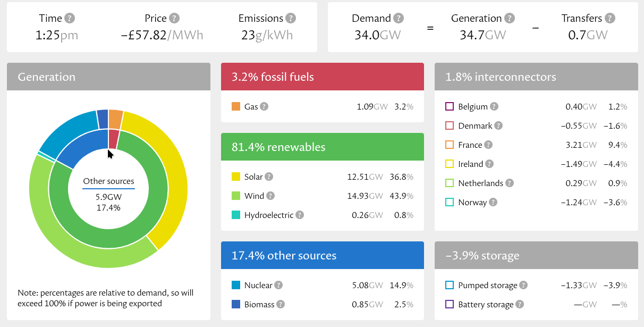Click the help icon beside Generation header
Viewport: 644px width, 327px height.
[x=510, y=18]
